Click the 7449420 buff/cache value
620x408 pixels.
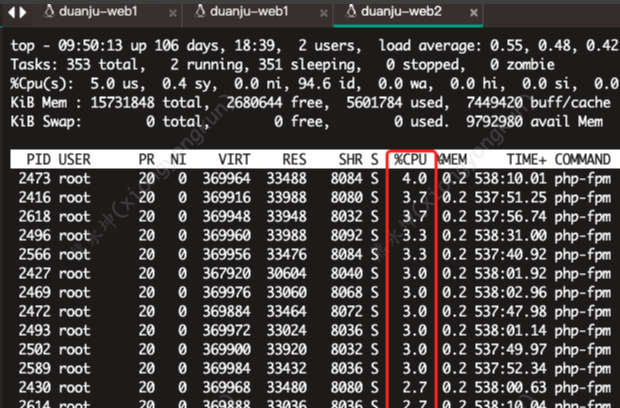pyautogui.click(x=494, y=103)
